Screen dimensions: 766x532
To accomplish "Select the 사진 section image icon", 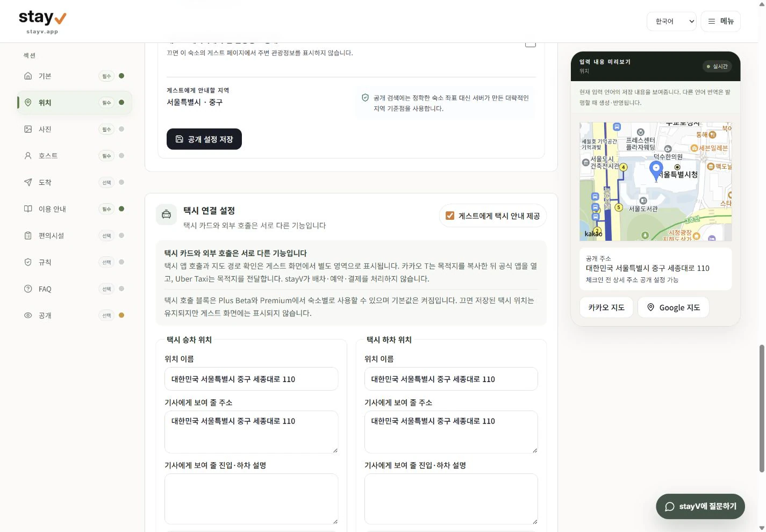I will pyautogui.click(x=28, y=129).
